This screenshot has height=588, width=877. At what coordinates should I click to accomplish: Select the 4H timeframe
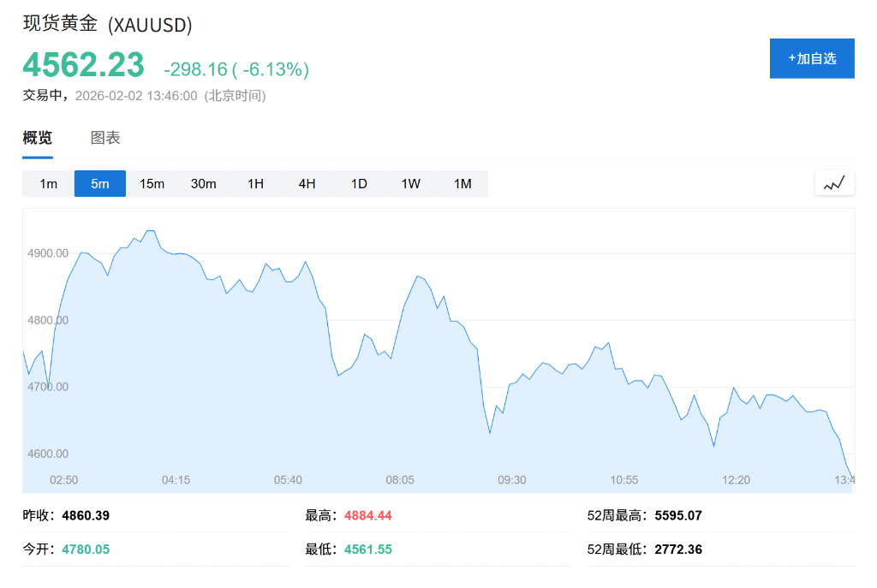307,183
